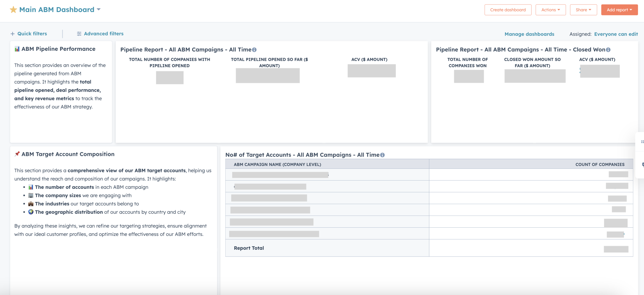Click info icon beside Pipeline Report All Time title

click(x=254, y=50)
